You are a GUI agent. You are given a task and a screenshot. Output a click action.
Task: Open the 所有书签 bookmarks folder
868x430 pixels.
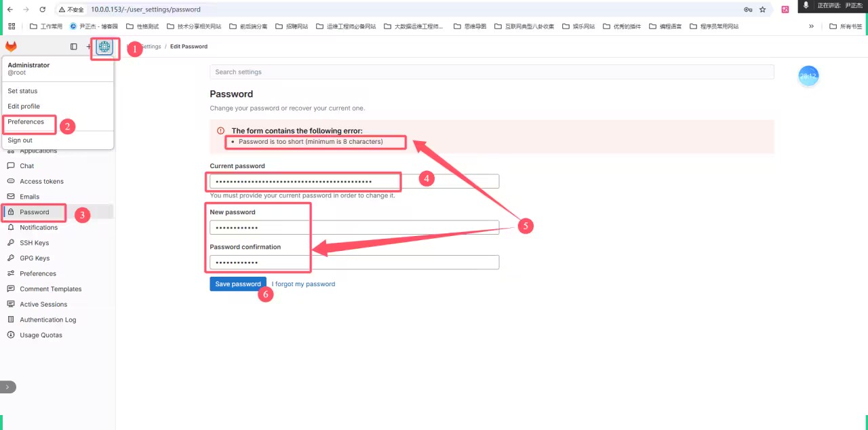[x=845, y=26]
